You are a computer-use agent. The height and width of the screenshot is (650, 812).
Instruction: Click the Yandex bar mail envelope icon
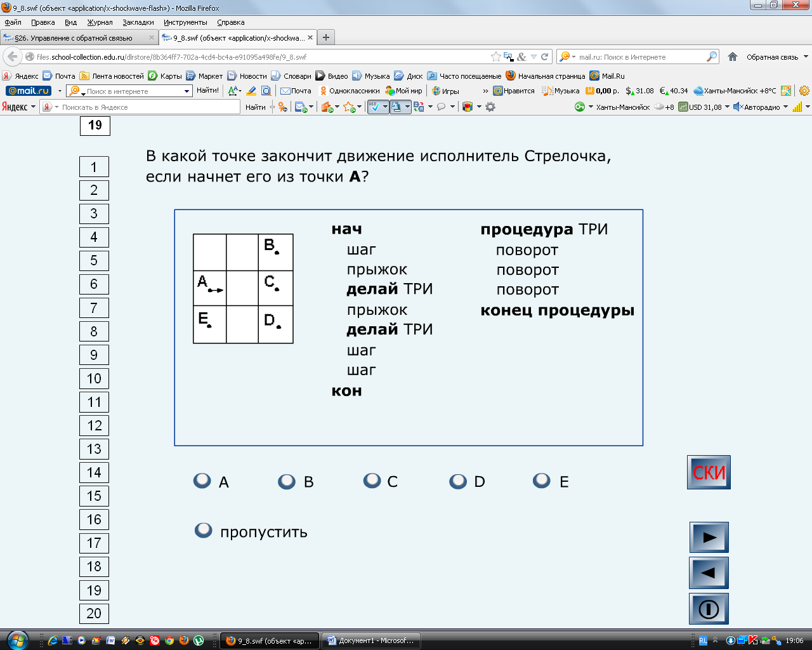pos(301,107)
